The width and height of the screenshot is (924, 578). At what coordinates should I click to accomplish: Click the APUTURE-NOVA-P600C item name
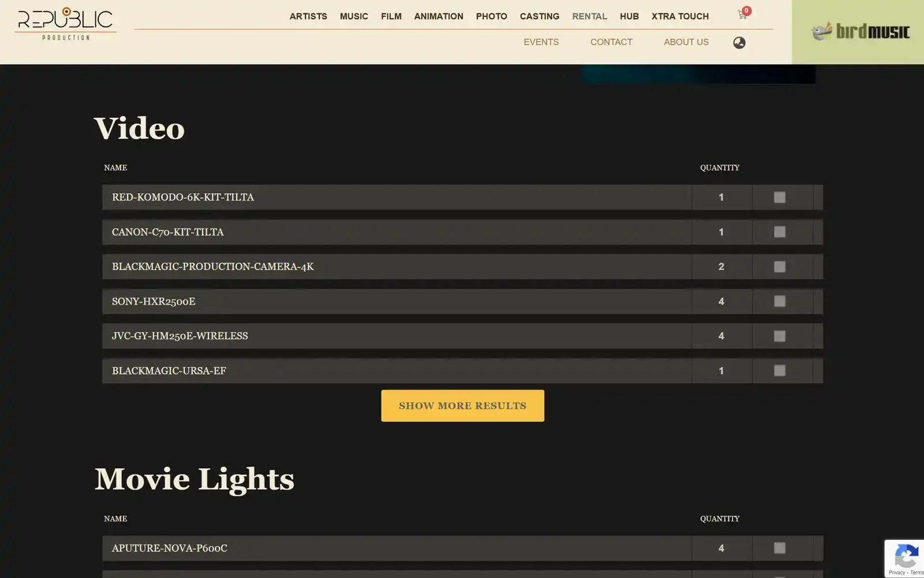point(170,548)
